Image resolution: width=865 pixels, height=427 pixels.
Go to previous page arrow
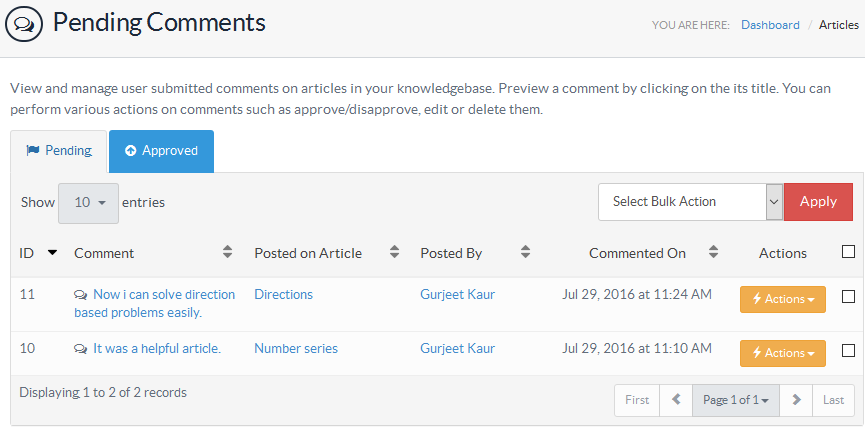pyautogui.click(x=676, y=400)
